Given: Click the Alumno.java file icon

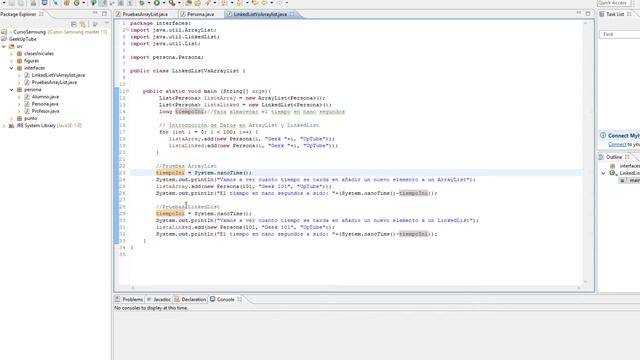Looking at the screenshot, I should [27, 97].
